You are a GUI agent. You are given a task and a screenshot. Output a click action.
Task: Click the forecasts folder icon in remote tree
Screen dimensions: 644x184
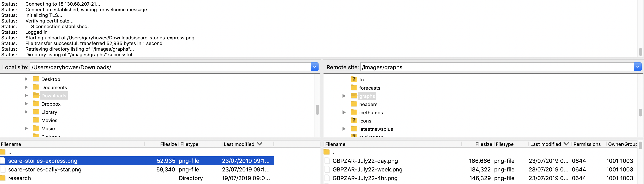coord(354,88)
